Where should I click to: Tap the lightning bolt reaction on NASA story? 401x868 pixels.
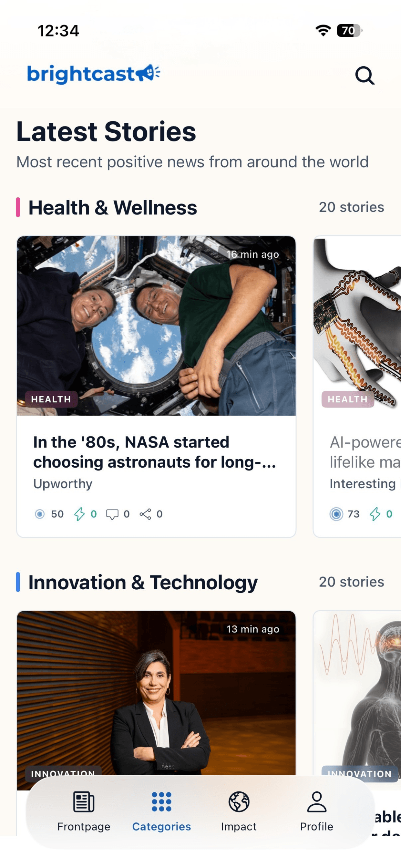click(x=79, y=514)
